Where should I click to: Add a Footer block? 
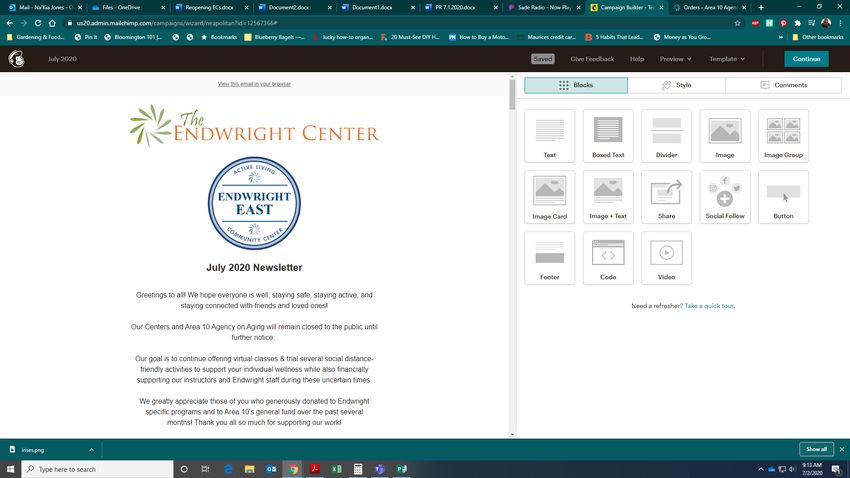coord(550,258)
